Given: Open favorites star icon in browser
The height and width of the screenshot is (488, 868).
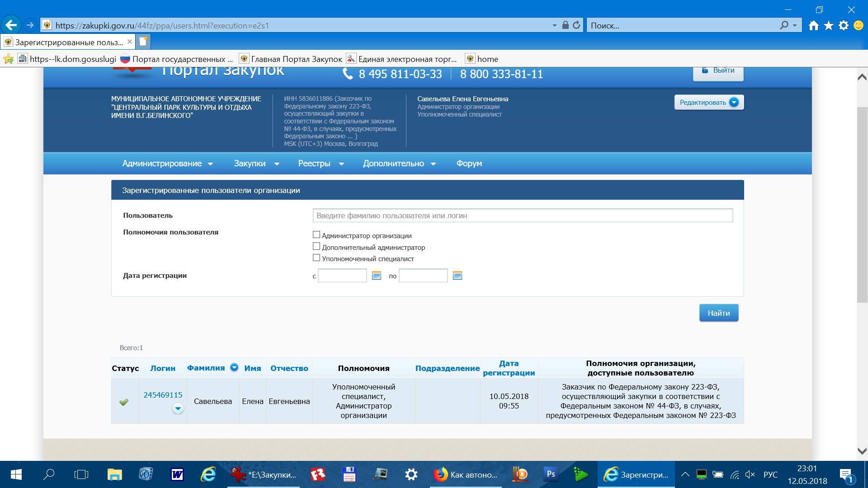Looking at the screenshot, I should [x=829, y=26].
